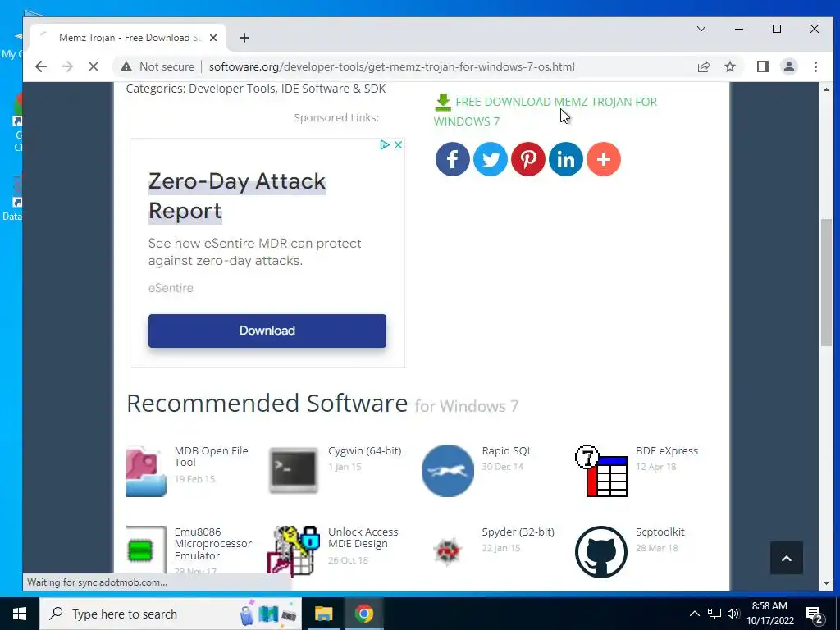This screenshot has width=840, height=630.
Task: Open more sharing options plus icon
Action: coord(603,159)
